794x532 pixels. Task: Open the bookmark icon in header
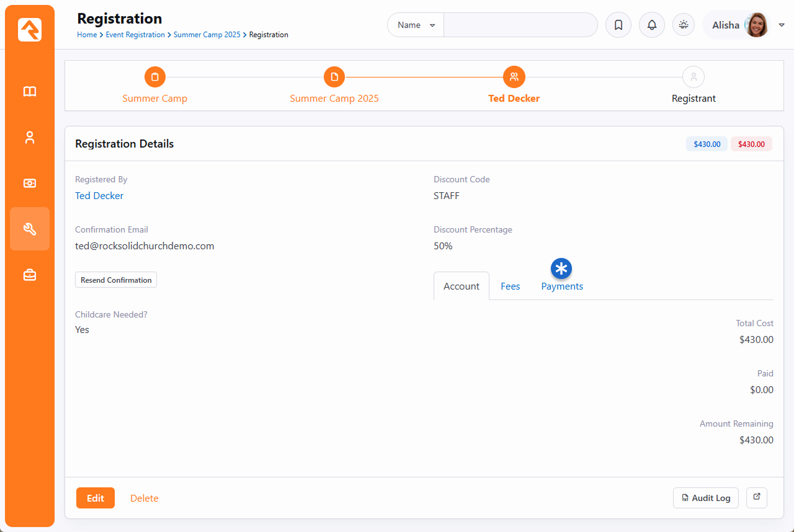coord(618,25)
